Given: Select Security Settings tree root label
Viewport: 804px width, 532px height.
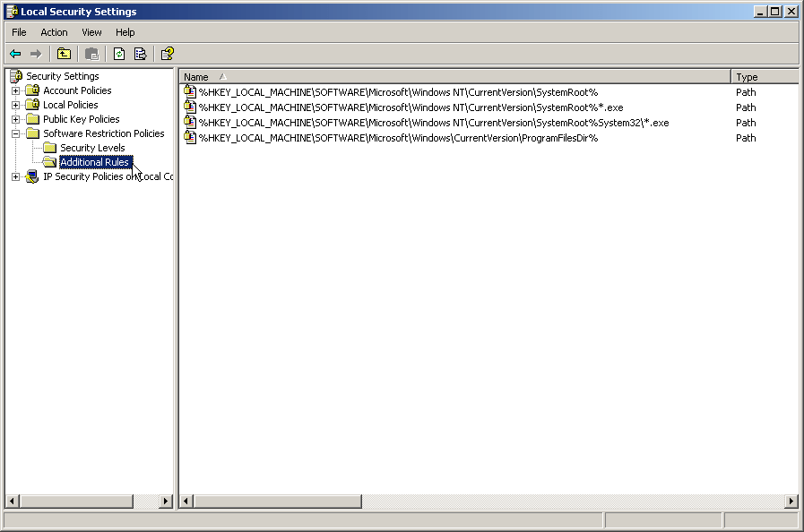Looking at the screenshot, I should (x=63, y=76).
